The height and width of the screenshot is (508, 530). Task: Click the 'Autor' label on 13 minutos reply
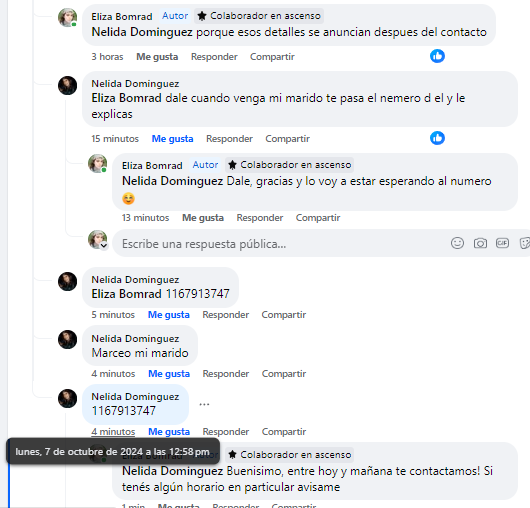205,165
